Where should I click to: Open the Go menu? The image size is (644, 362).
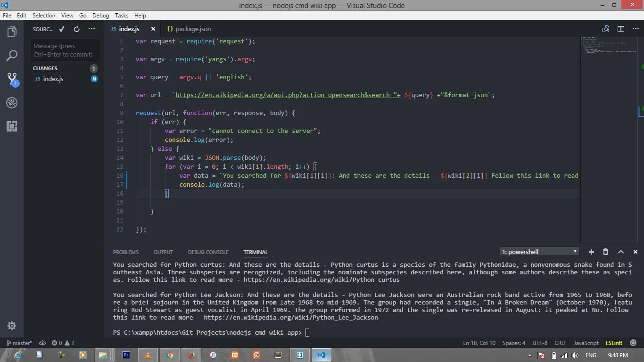pyautogui.click(x=83, y=15)
